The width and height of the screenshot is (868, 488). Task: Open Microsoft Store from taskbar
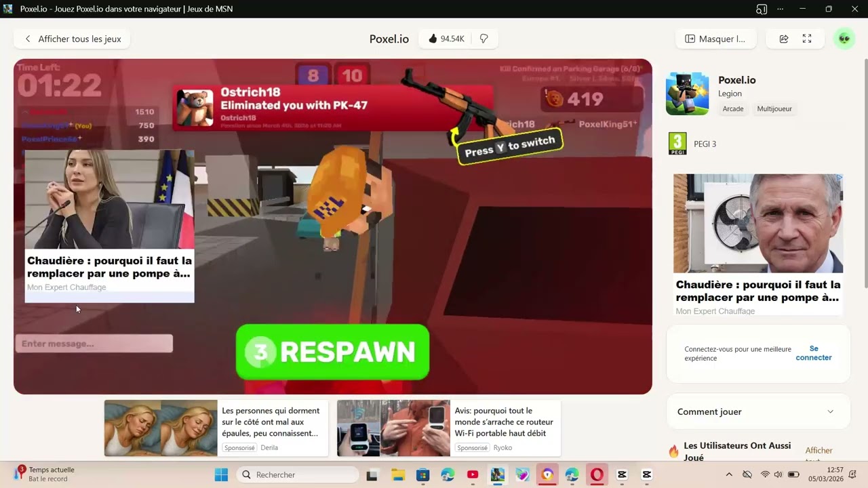[422, 474]
